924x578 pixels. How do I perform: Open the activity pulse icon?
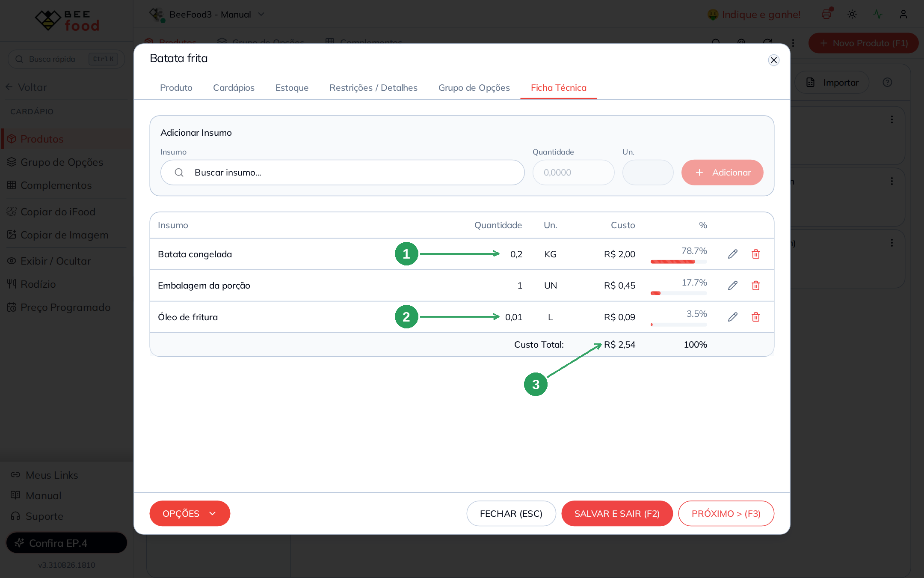pos(878,14)
